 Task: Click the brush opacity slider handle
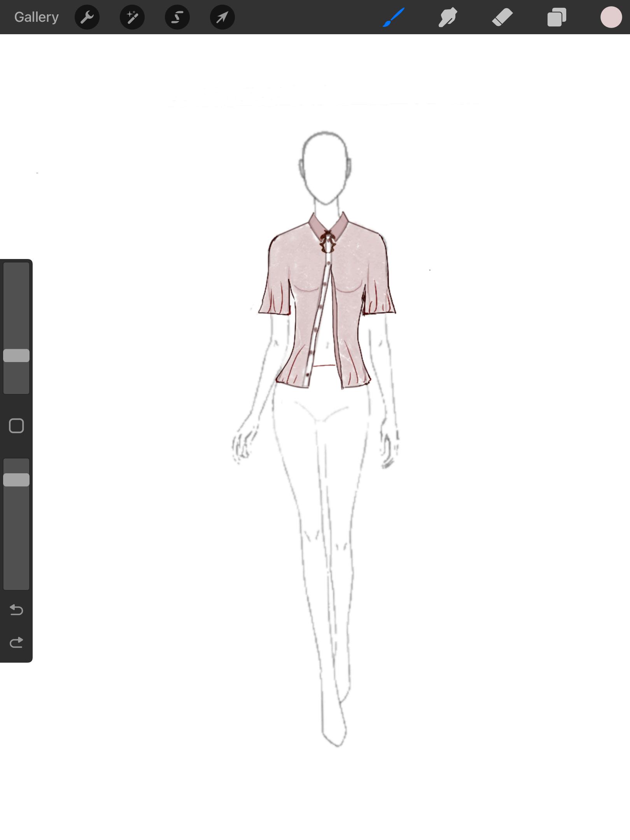pyautogui.click(x=16, y=480)
